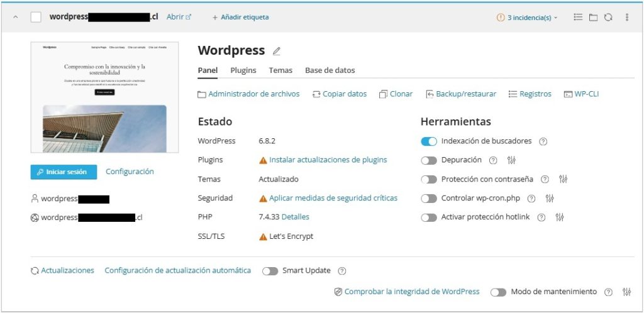Open the WP-CLI terminal link
The image size is (644, 313).
coord(581,94)
